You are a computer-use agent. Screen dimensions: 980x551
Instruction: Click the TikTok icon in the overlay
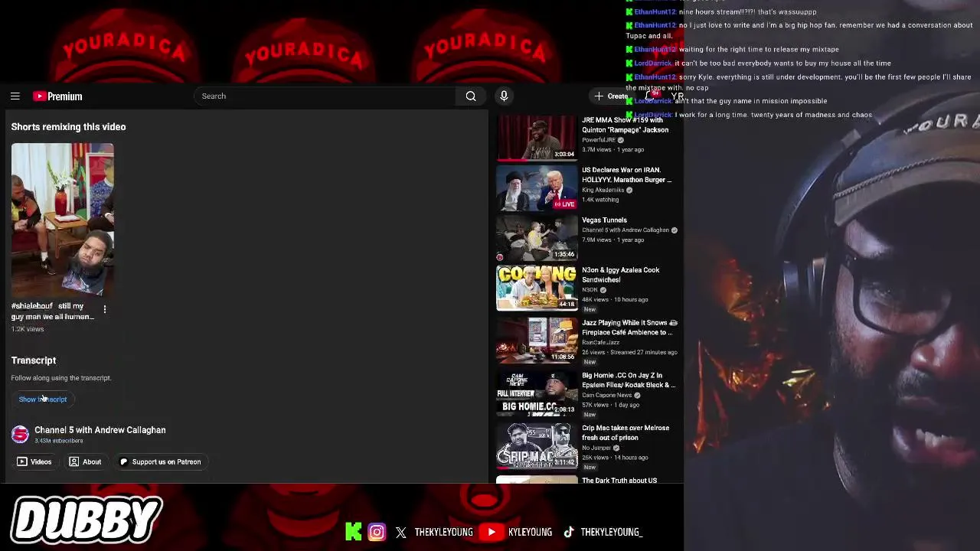pyautogui.click(x=568, y=532)
